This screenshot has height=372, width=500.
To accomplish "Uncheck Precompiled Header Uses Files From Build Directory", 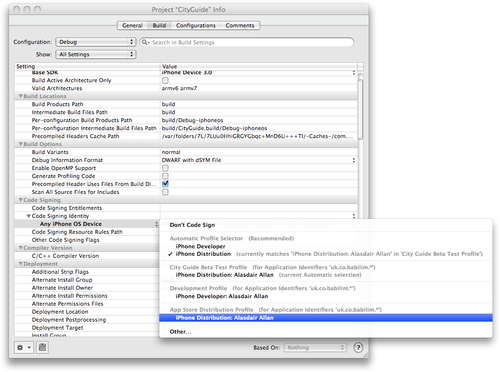I will pyautogui.click(x=165, y=184).
